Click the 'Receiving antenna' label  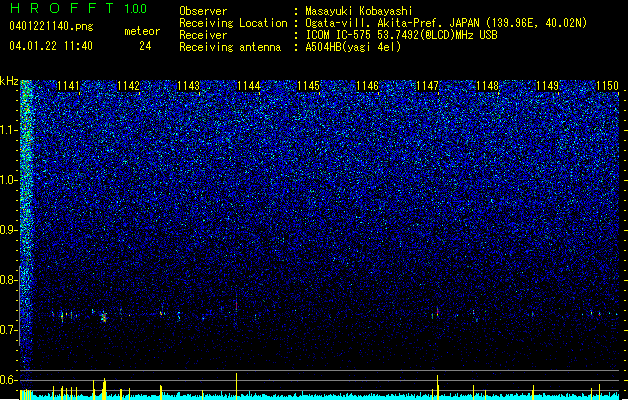pos(230,47)
